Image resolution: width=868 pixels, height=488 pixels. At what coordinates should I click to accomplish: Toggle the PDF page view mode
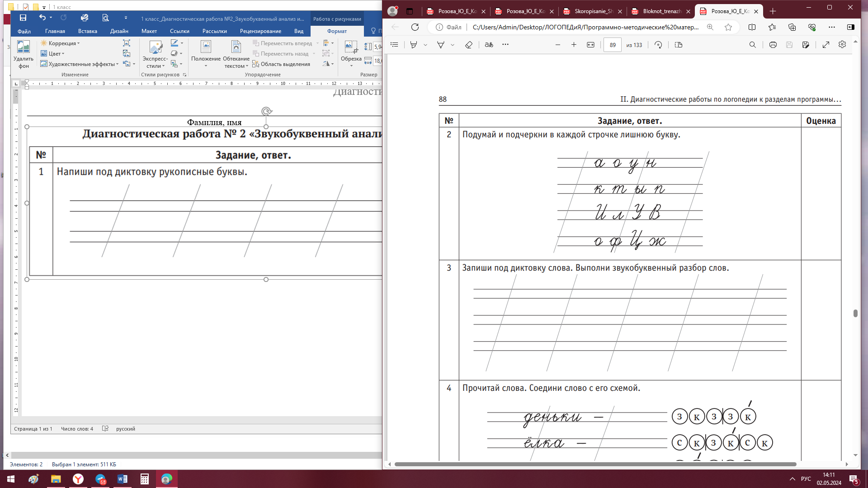click(x=678, y=45)
